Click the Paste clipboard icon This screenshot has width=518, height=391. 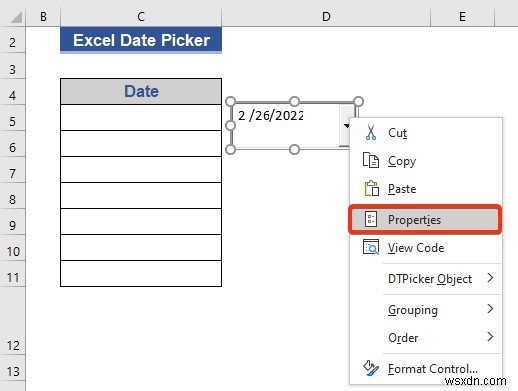click(371, 188)
